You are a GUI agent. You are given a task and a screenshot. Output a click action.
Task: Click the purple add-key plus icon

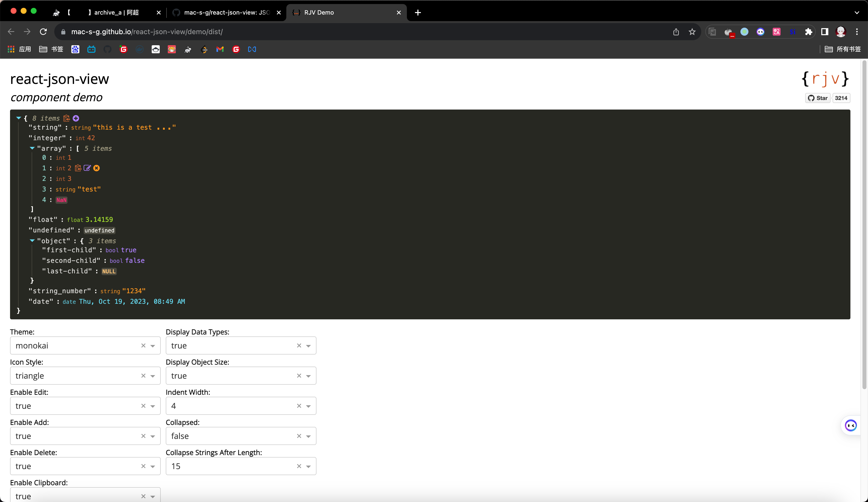coord(76,118)
